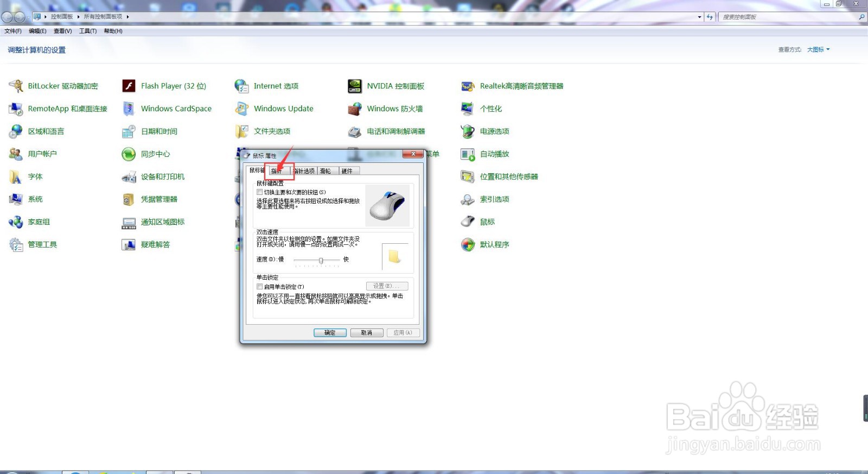
Task: Click the refresh button beside address bar
Action: [x=710, y=17]
